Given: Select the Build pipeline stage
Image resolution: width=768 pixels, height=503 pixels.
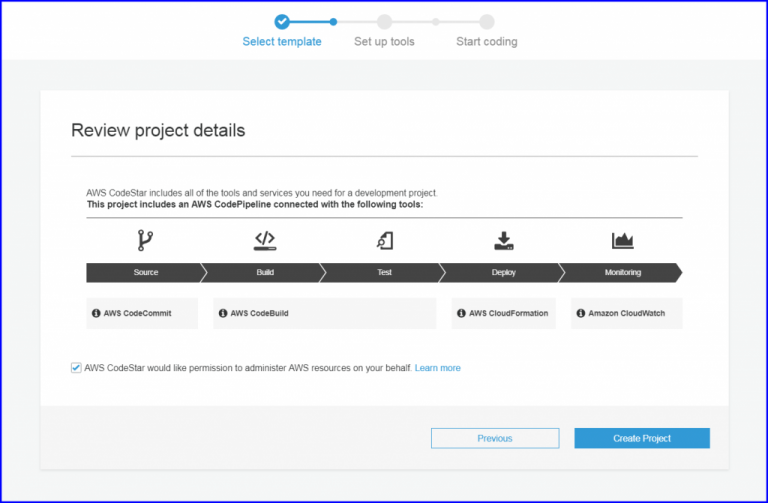Looking at the screenshot, I should click(265, 272).
